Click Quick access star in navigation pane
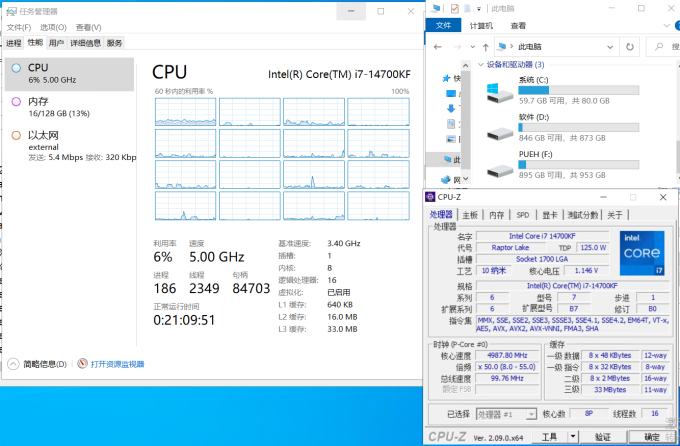The height and width of the screenshot is (446, 680). 446,79
